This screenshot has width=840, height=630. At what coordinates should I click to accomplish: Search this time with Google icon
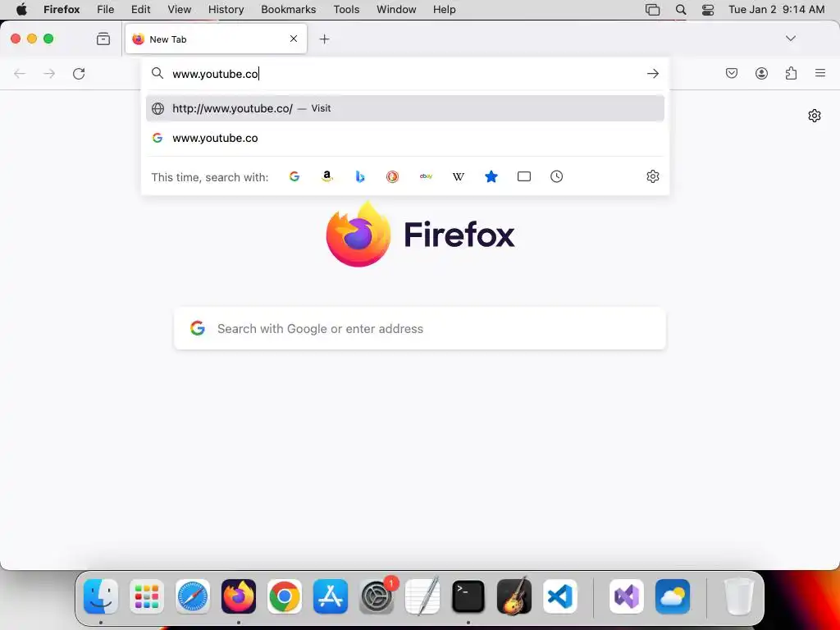click(294, 176)
